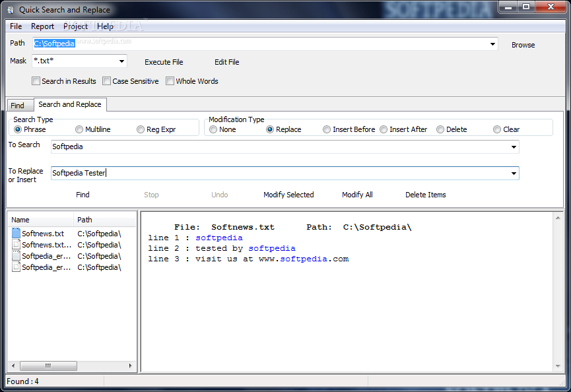The height and width of the screenshot is (392, 571).
Task: Click Delete Items button
Action: [425, 195]
